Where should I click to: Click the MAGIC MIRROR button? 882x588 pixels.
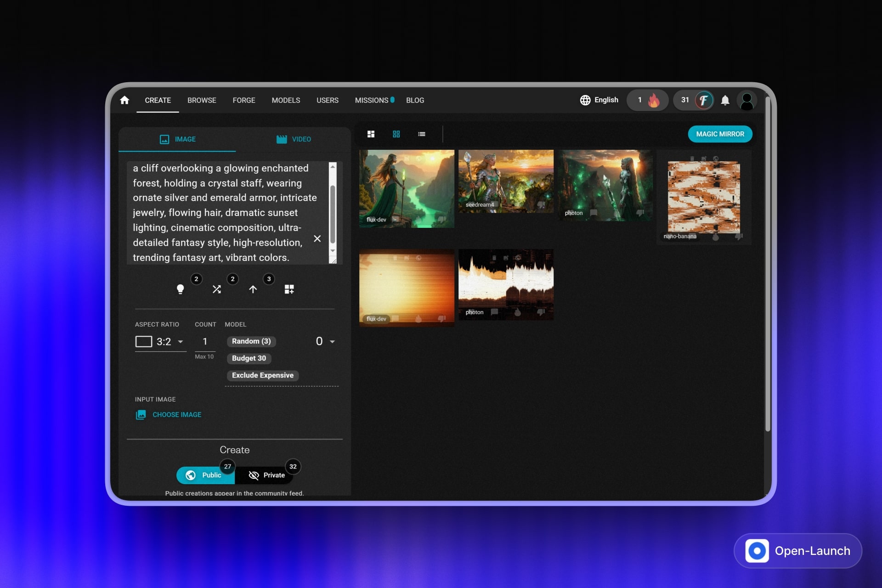720,134
